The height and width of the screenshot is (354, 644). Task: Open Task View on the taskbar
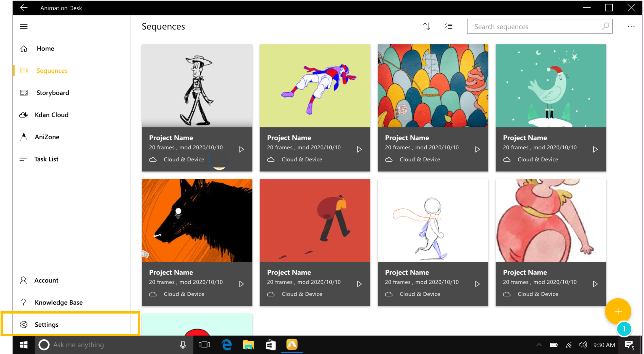click(204, 345)
